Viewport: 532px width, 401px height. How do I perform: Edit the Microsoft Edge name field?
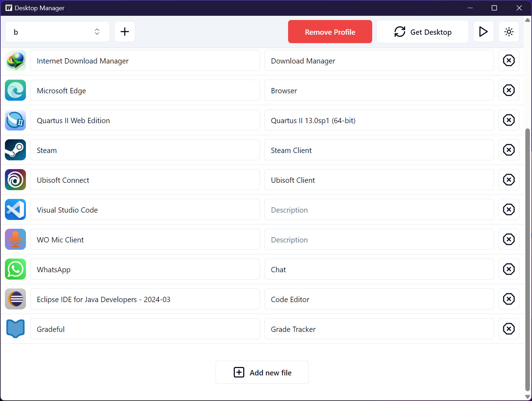(x=145, y=90)
